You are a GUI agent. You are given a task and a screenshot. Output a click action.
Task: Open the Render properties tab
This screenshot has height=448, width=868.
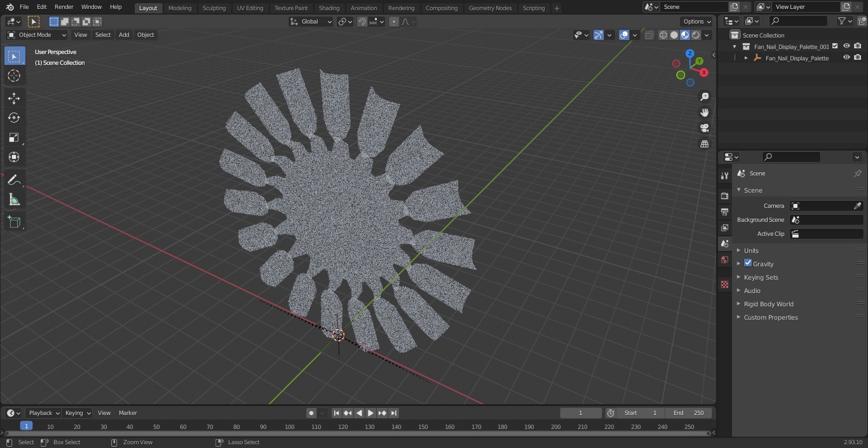pos(724,196)
